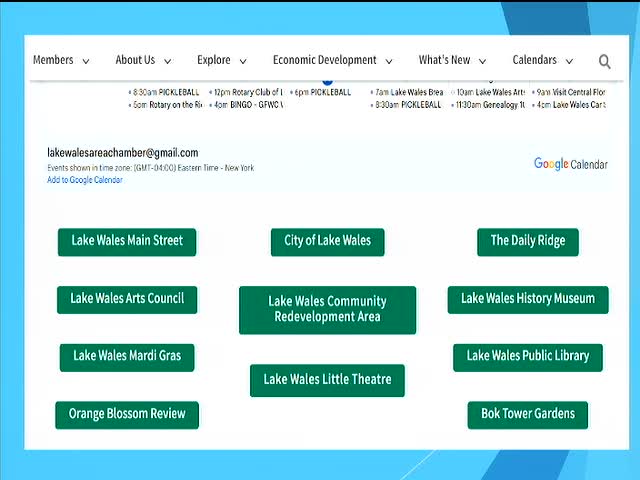Viewport: 640px width, 480px height.
Task: Click the Google Calendar logo
Action: point(571,164)
